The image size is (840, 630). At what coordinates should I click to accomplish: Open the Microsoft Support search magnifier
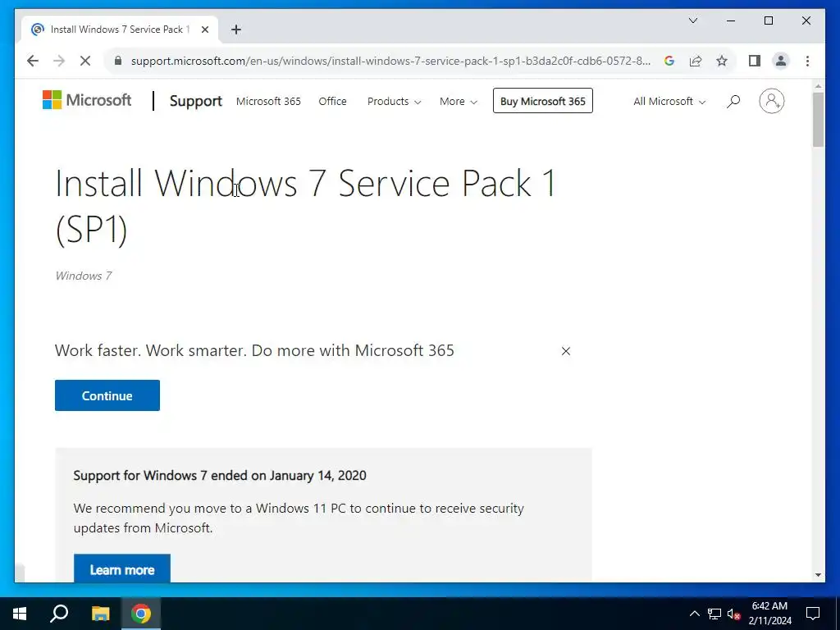pos(733,101)
